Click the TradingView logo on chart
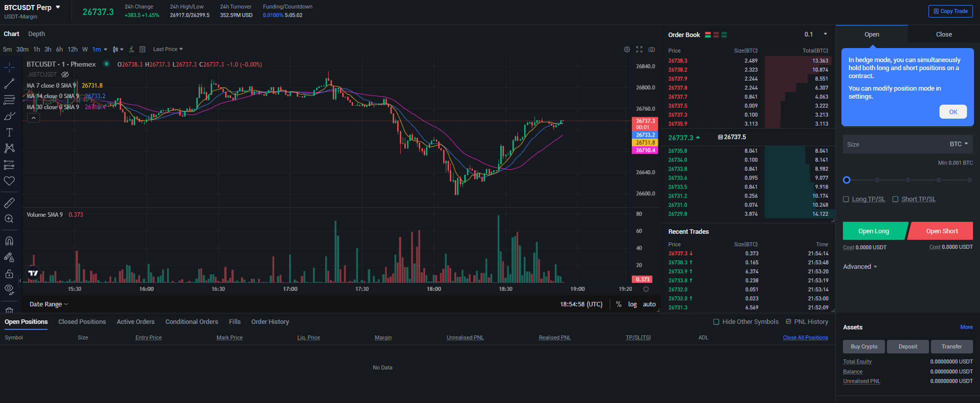The image size is (980, 403). 33,273
